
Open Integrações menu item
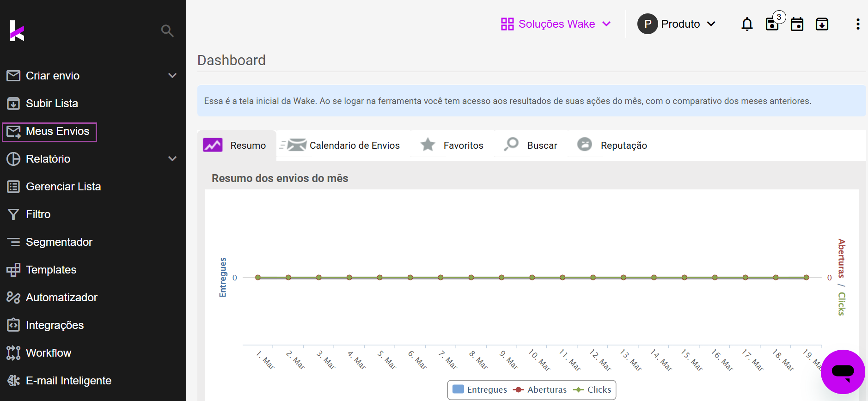coord(55,325)
